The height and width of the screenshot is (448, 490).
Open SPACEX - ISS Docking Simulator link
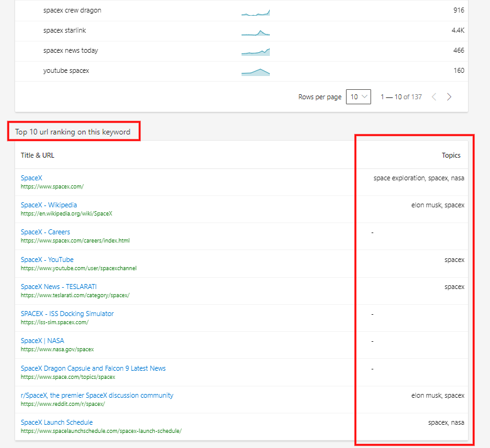67,314
